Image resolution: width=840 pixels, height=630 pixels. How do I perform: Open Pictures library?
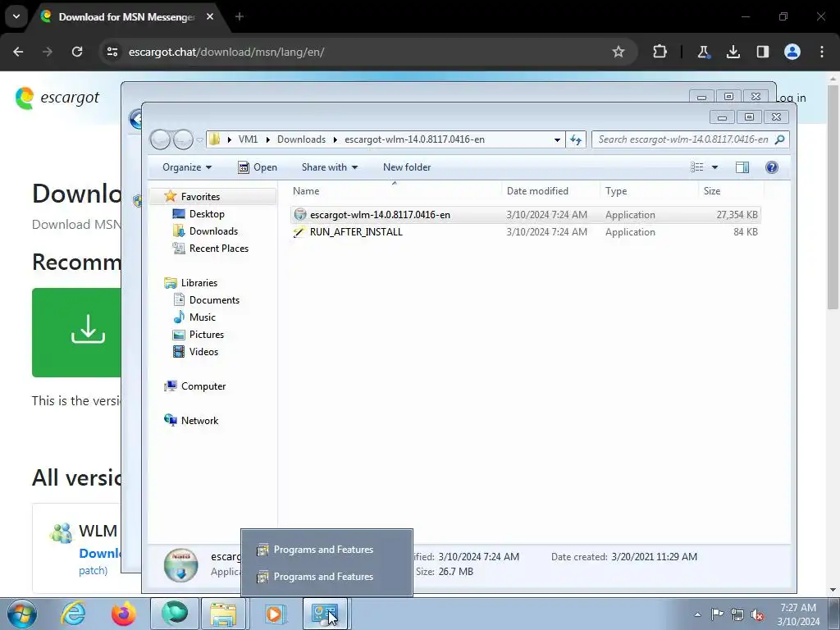coord(206,335)
